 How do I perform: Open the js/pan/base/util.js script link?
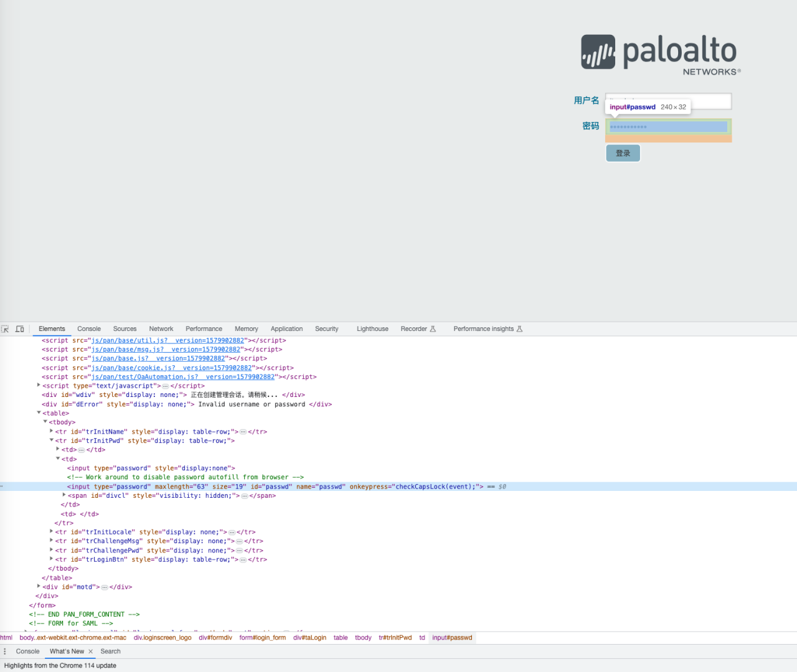pos(167,340)
